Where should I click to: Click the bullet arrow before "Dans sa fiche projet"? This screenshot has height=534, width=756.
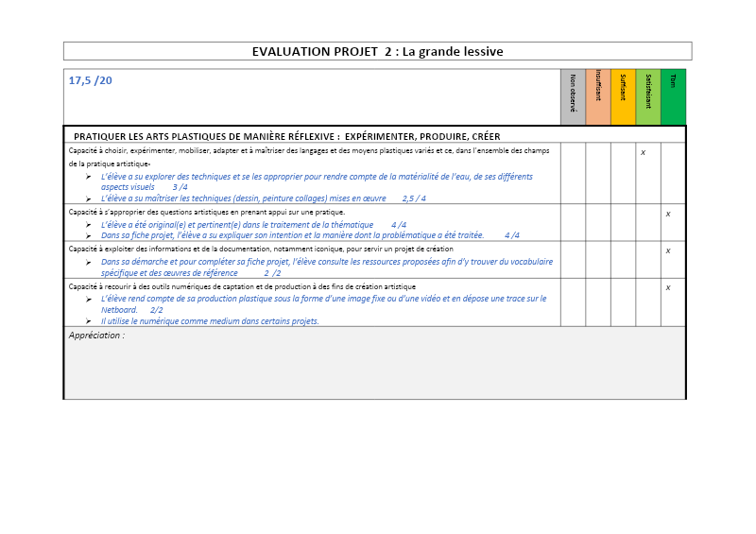tap(88, 236)
